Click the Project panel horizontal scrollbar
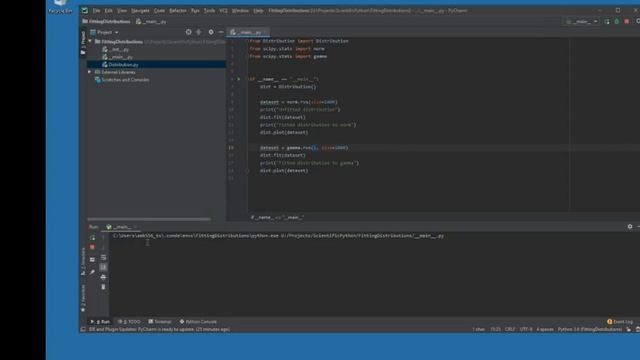The height and width of the screenshot is (360, 640). pyautogui.click(x=149, y=219)
